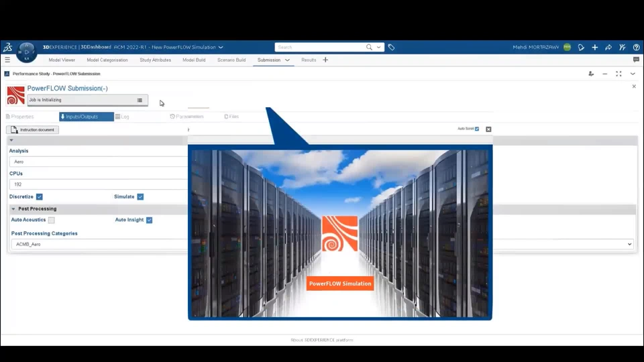Click the orange PowerFLOW logo in image

(339, 233)
